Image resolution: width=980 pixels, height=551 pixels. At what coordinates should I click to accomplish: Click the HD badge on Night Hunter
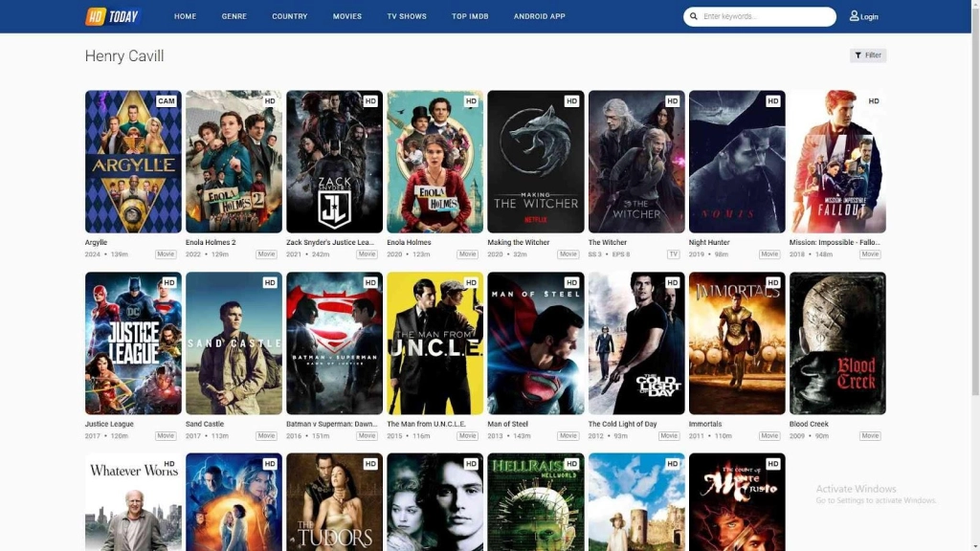773,100
